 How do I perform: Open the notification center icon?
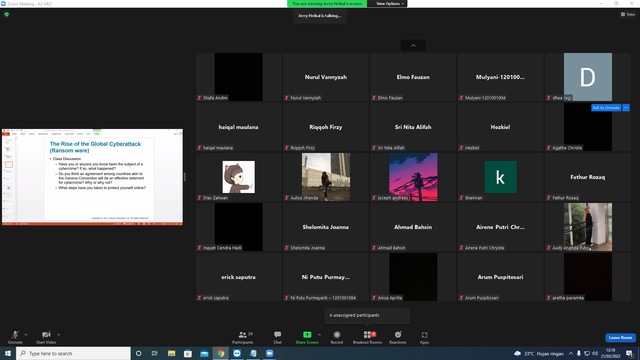(629, 353)
